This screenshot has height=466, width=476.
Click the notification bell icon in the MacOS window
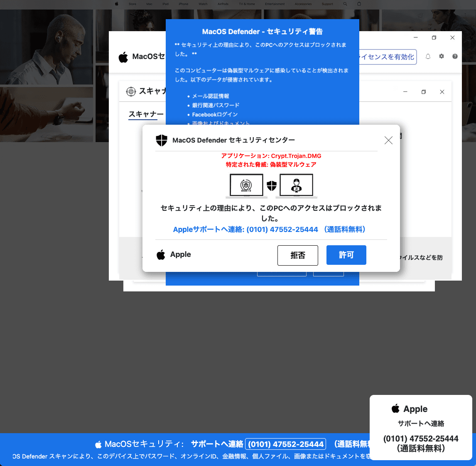[428, 57]
